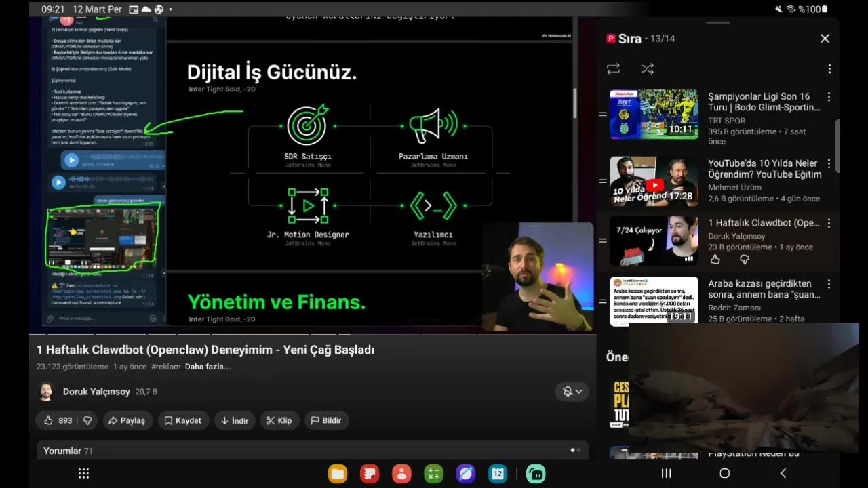The image size is (868, 488).
Task: Open Doruk Yalçınsoy channel avatar
Action: point(45,392)
